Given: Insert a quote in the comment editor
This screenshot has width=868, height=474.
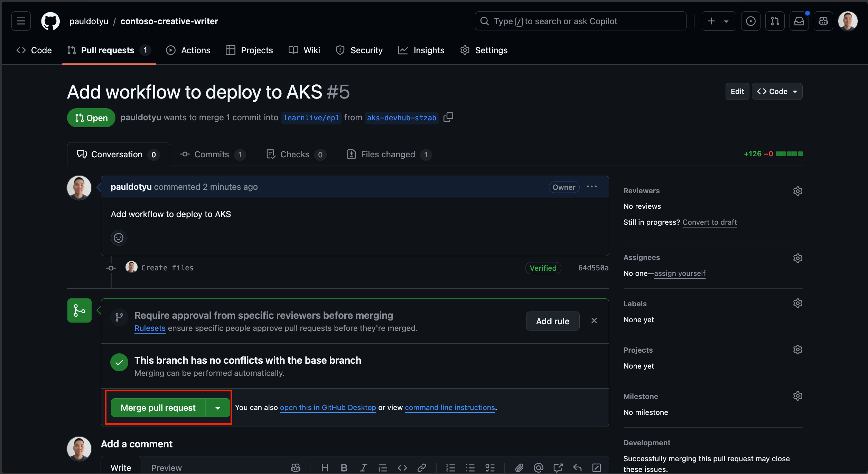Looking at the screenshot, I should [x=383, y=468].
